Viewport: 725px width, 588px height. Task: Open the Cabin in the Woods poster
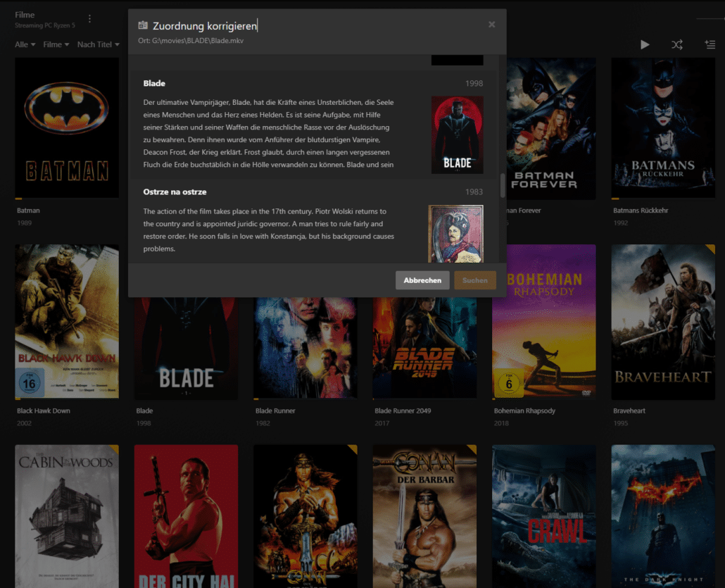pos(67,515)
